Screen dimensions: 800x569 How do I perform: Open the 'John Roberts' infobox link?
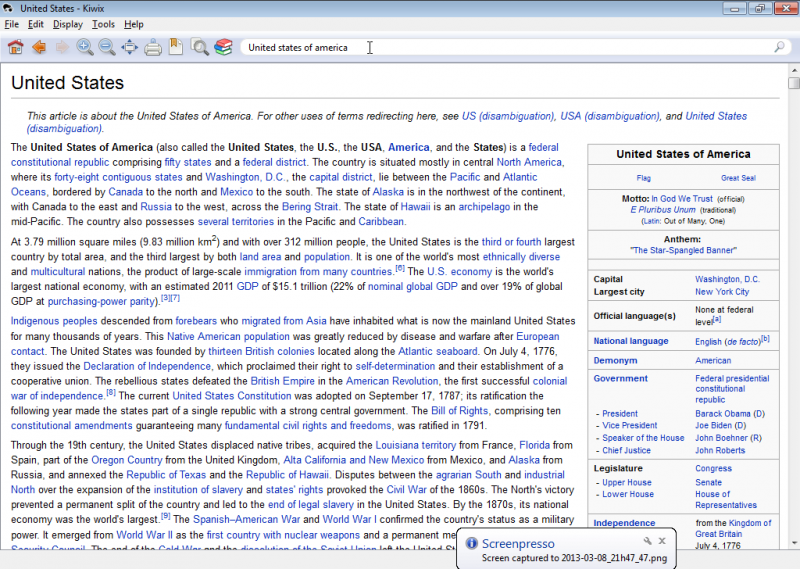pos(720,451)
